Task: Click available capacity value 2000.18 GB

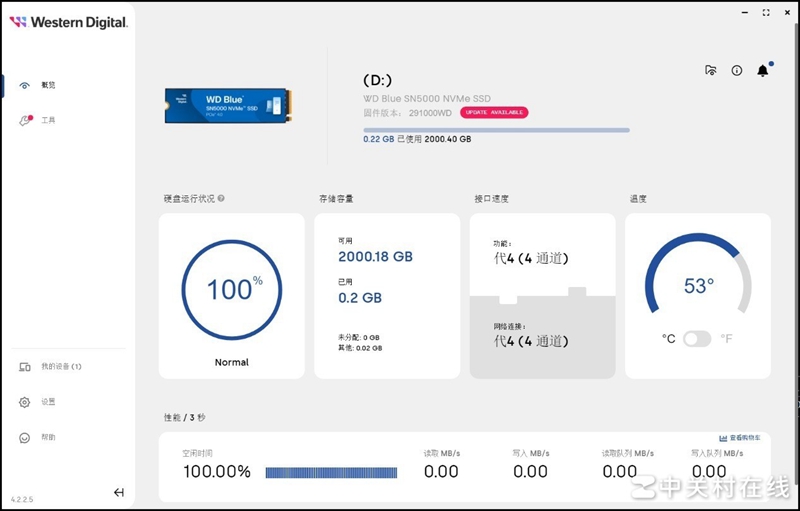Action: tap(376, 257)
